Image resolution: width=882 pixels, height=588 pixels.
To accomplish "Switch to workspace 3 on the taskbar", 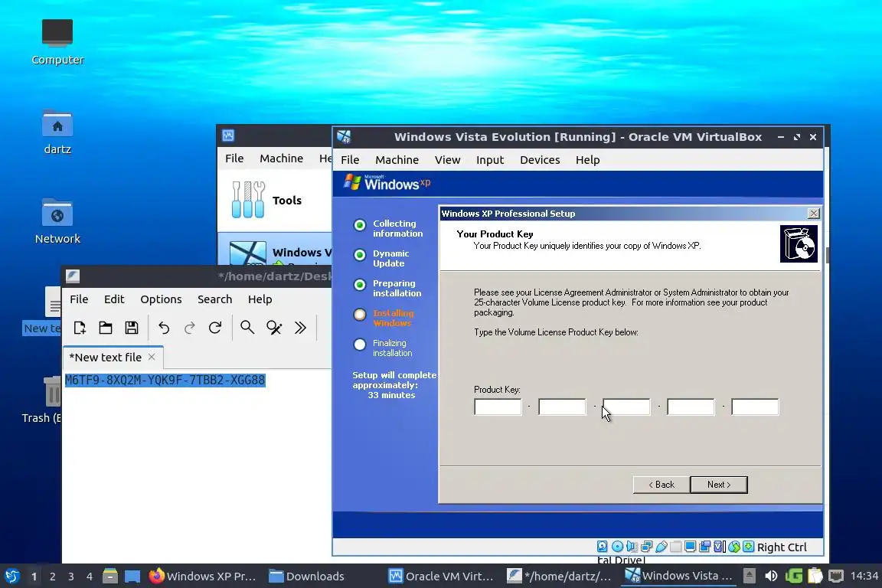I will pos(71,577).
